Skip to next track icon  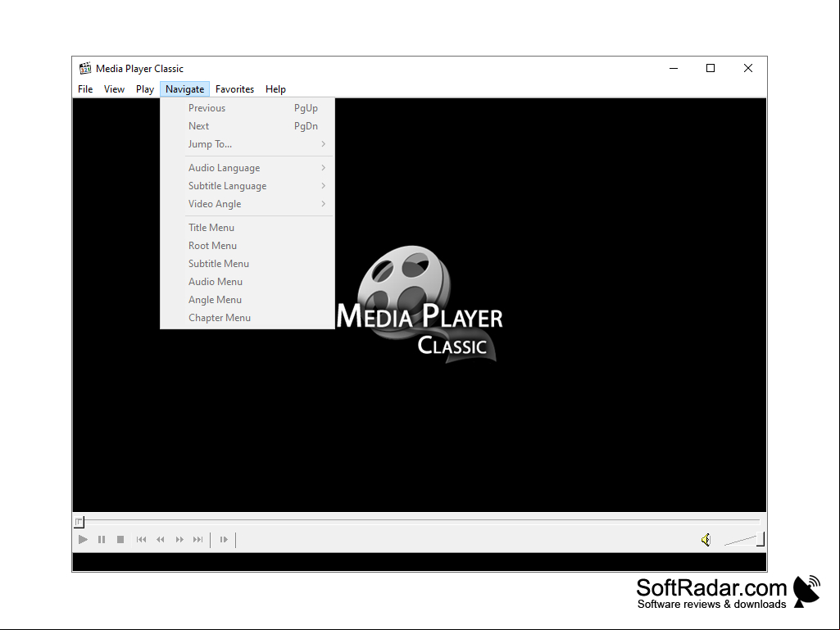pos(198,539)
